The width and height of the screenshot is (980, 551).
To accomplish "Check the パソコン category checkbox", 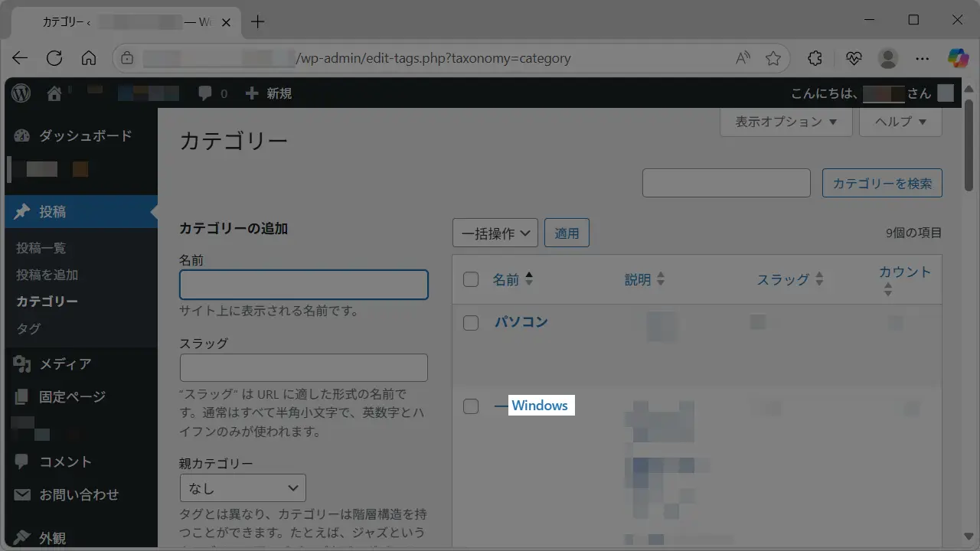I will [471, 323].
